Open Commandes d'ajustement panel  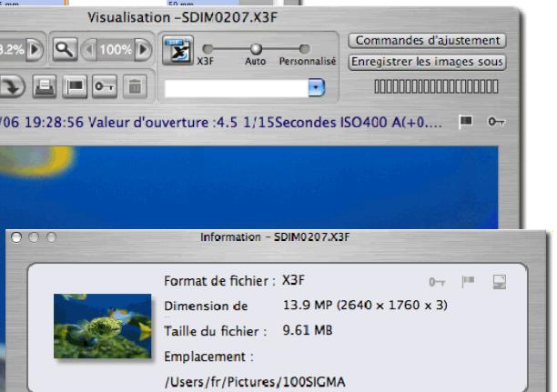coord(428,41)
